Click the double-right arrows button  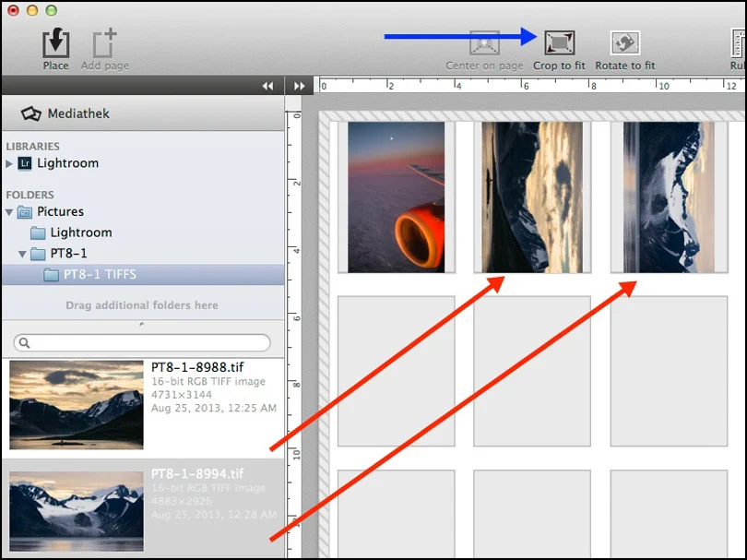[x=299, y=86]
